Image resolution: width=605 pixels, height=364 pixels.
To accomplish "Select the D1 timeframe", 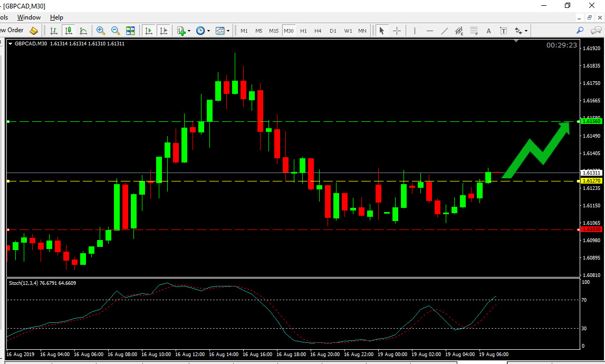I will pos(333,31).
